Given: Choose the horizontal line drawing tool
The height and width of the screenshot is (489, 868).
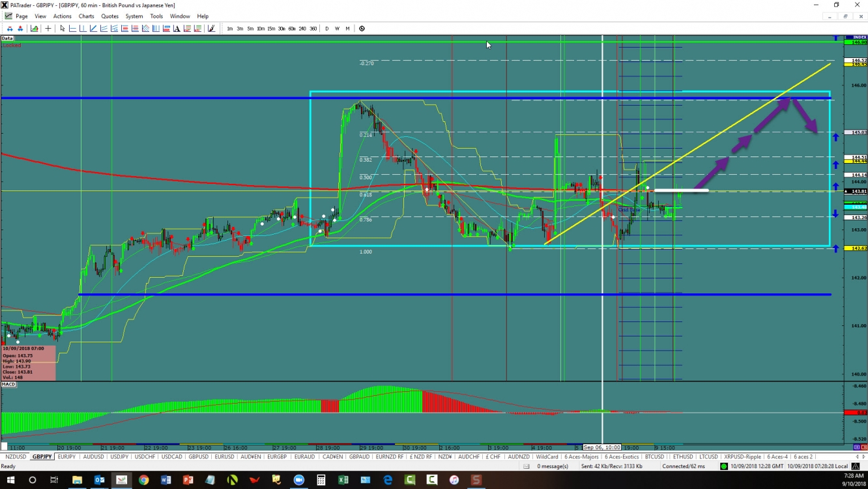Looking at the screenshot, I should click(73, 29).
